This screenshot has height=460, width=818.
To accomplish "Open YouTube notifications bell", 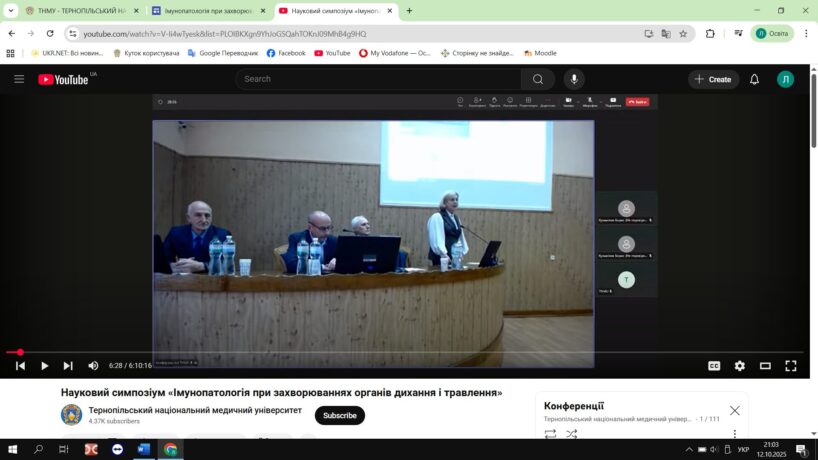I will (x=755, y=79).
